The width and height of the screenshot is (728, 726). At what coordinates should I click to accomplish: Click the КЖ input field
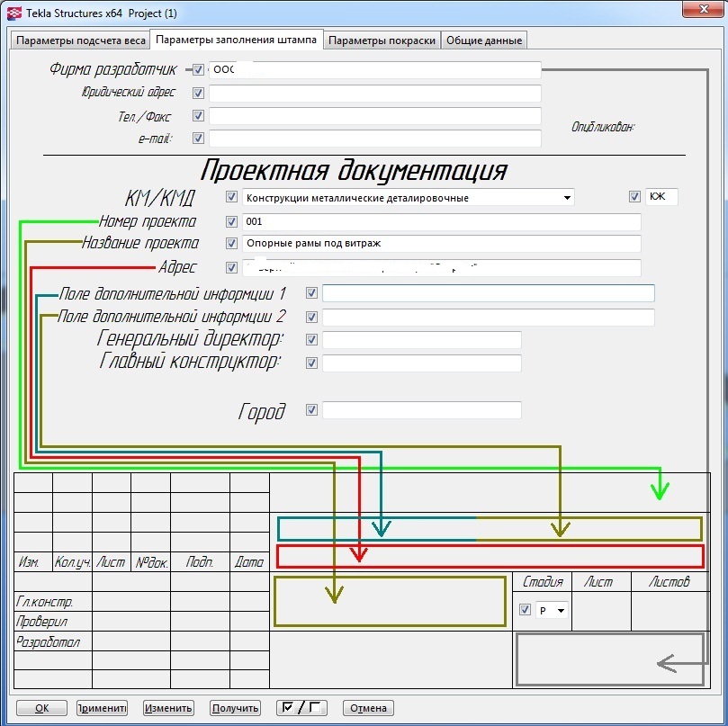[661, 197]
